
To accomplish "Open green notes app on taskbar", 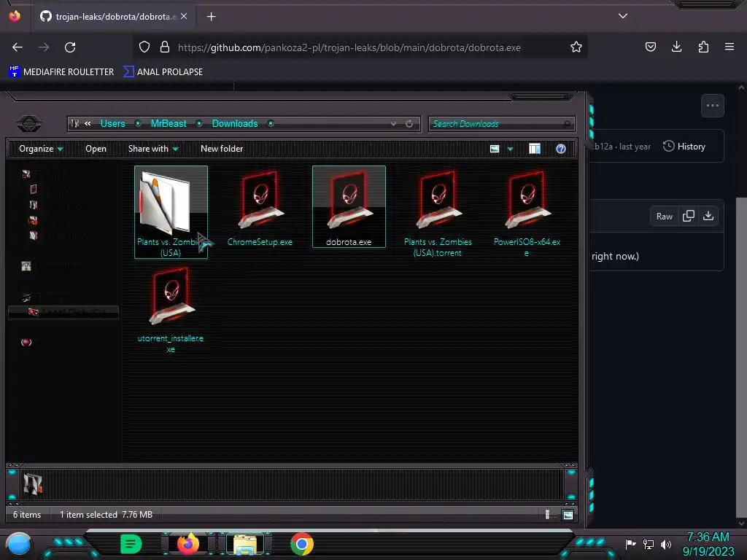I will point(131,544).
